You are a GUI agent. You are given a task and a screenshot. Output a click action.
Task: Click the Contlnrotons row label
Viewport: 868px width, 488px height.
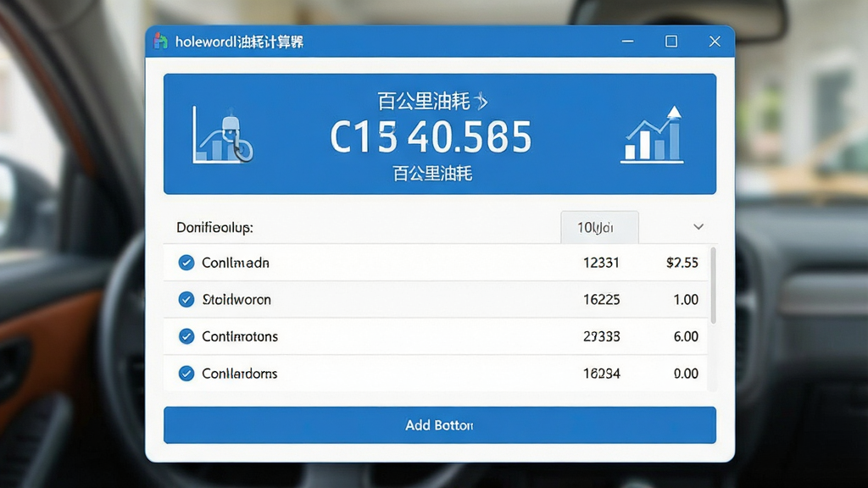coord(240,336)
